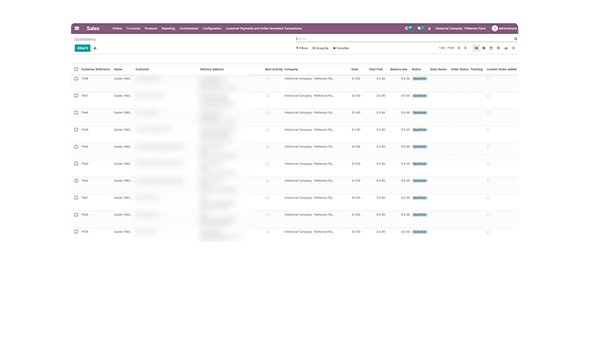
Task: Go to next page of quotations
Action: [x=465, y=48]
